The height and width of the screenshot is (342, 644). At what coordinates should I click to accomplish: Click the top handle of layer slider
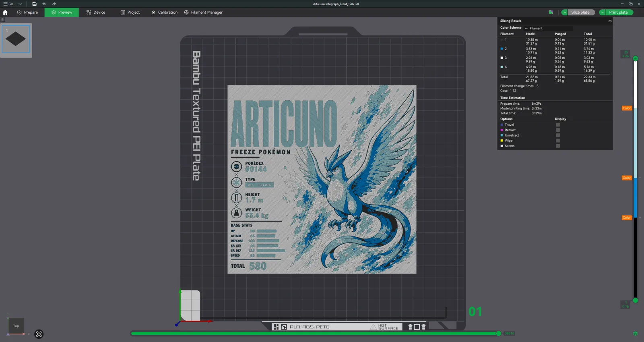pos(636,58)
